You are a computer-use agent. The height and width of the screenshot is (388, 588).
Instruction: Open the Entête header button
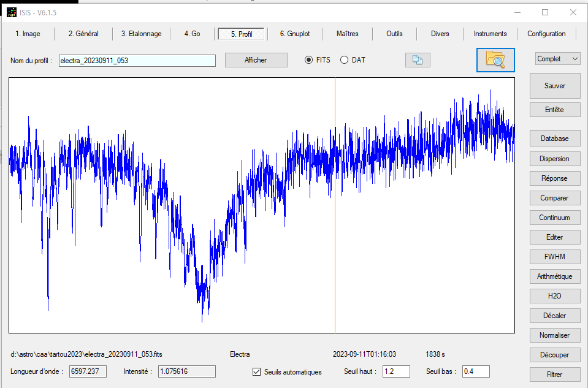click(x=555, y=110)
